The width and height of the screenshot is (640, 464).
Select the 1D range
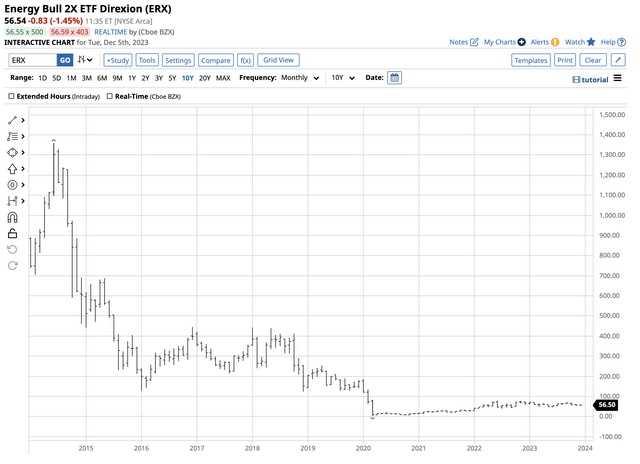pos(42,78)
